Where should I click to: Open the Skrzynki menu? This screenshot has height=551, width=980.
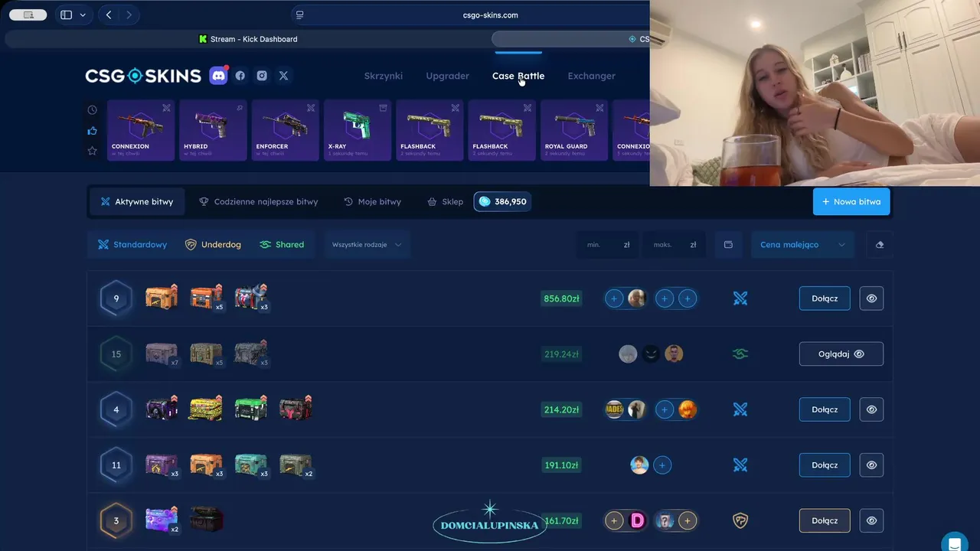(384, 76)
